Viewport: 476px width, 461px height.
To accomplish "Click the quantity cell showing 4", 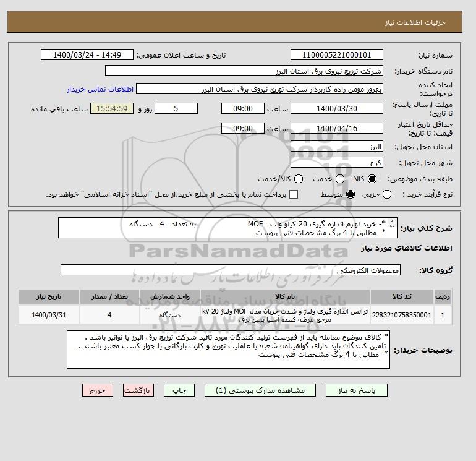I will pos(109,315).
